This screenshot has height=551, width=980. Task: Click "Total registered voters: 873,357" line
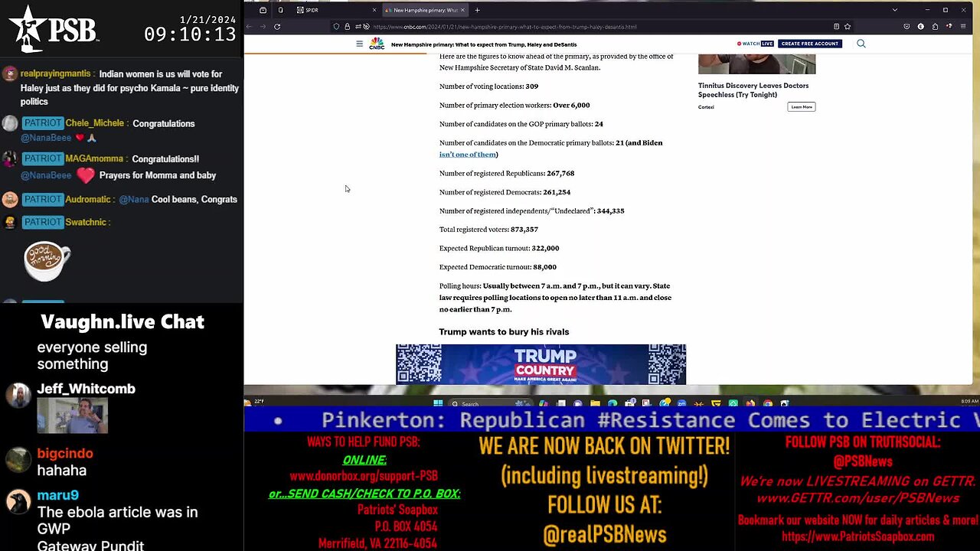pos(488,230)
